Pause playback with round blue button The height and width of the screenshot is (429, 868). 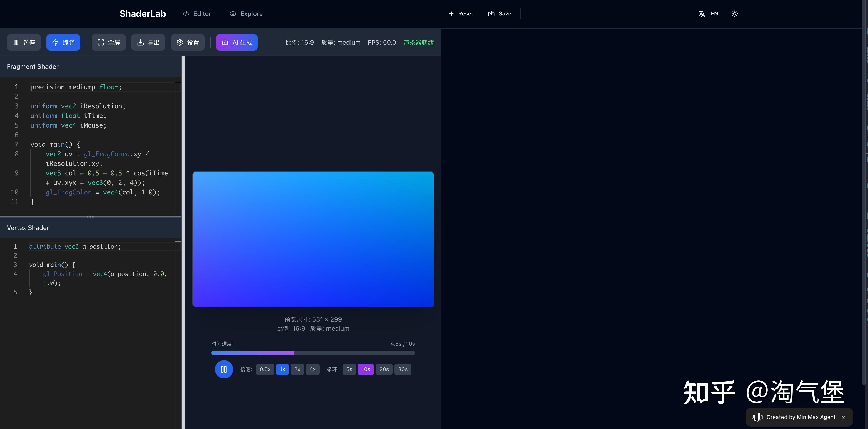(x=224, y=369)
